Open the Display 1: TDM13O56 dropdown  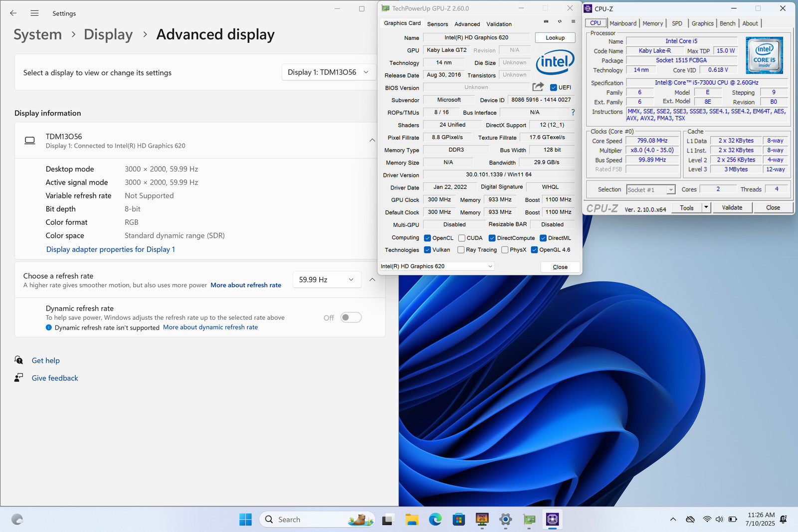pyautogui.click(x=328, y=72)
